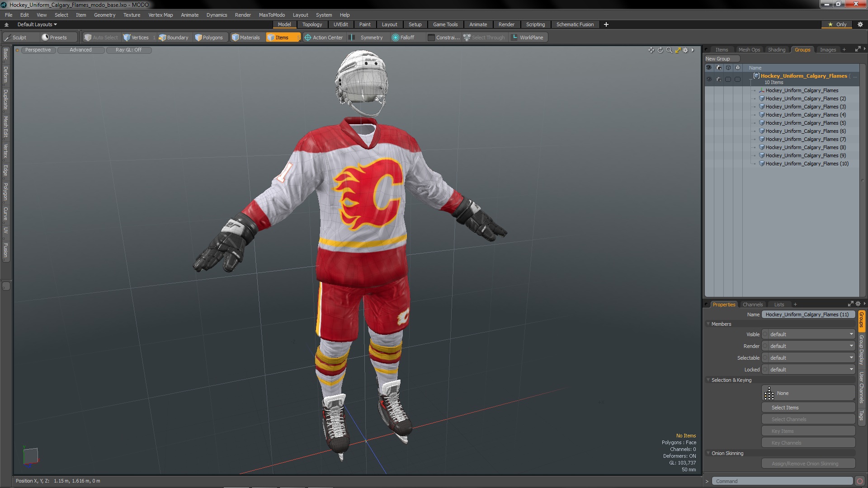868x488 pixels.
Task: Click the viewport rotate icon
Action: [x=660, y=50]
